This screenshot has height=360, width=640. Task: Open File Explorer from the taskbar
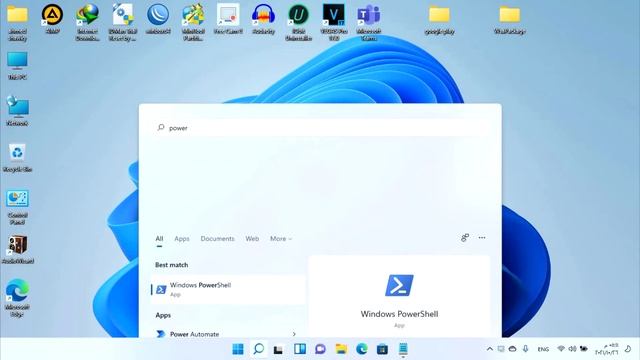click(341, 349)
